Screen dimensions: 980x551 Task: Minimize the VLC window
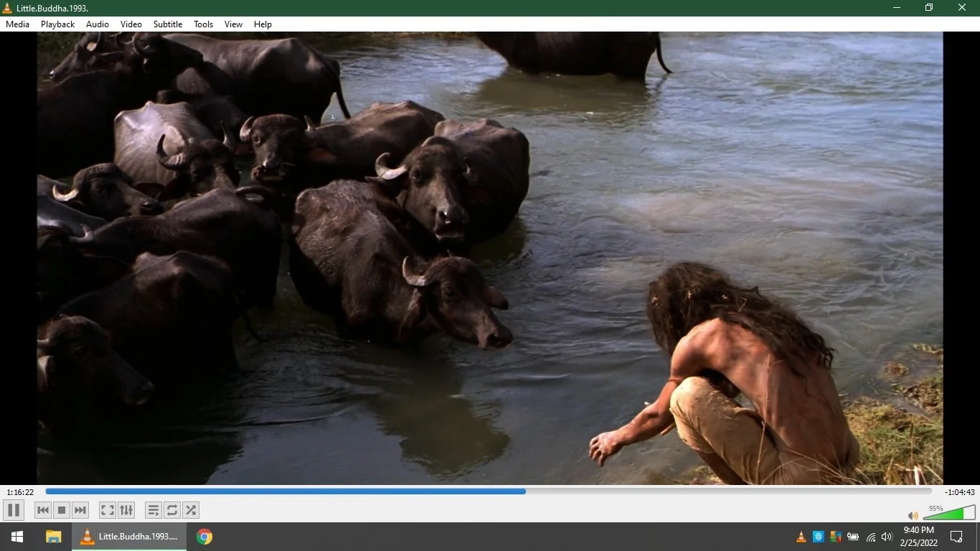(897, 8)
